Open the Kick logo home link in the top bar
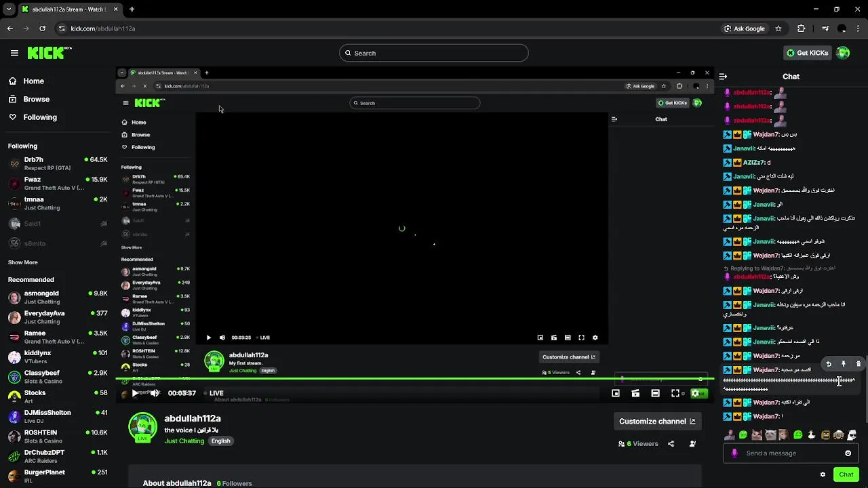The width and height of the screenshot is (868, 488). coord(50,53)
